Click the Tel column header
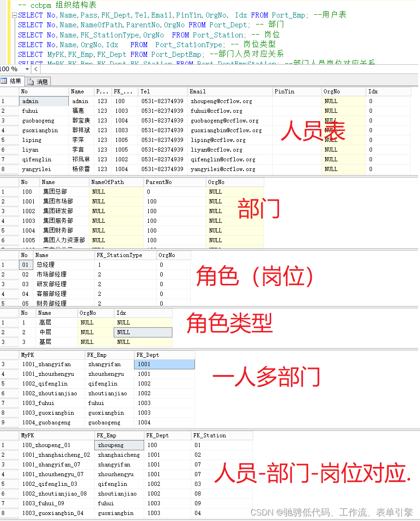The image size is (420, 521). [x=163, y=92]
